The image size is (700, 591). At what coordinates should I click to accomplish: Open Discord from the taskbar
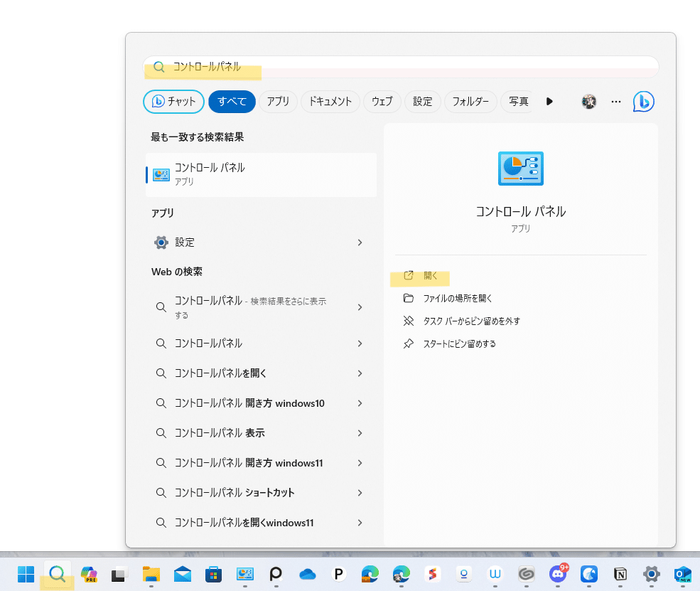click(558, 573)
